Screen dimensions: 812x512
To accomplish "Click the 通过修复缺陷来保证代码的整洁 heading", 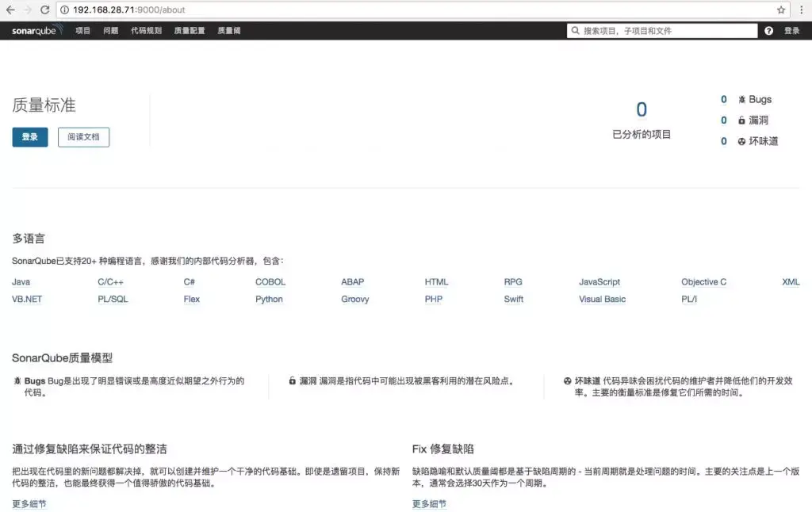I will tap(90, 449).
